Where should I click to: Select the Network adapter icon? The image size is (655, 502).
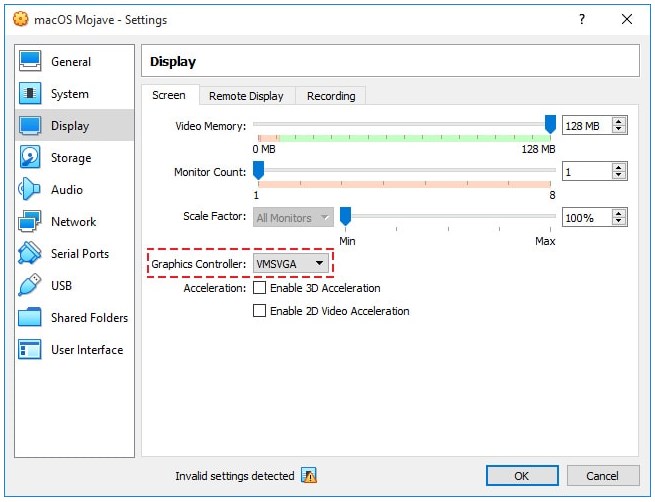click(x=31, y=222)
